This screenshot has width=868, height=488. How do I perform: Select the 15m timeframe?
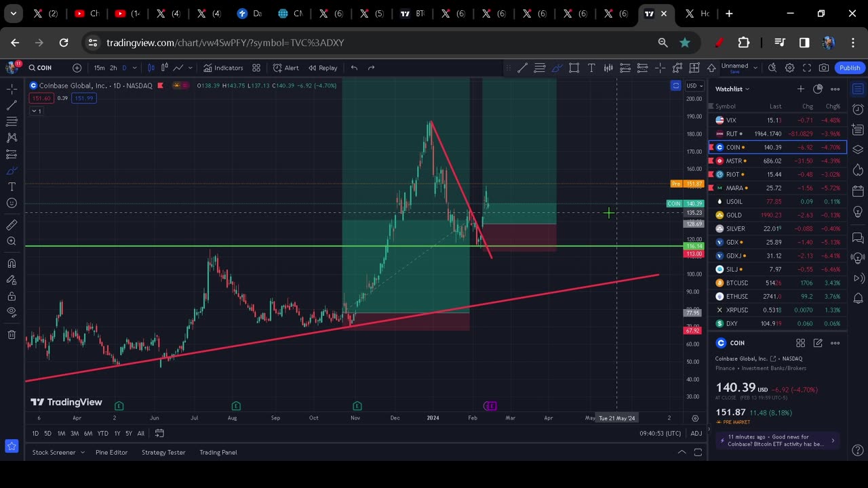[99, 68]
